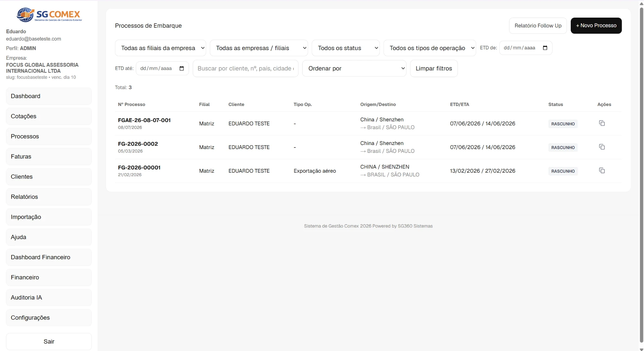644x351 pixels.
Task: Click Limpar filtros button
Action: click(x=434, y=68)
